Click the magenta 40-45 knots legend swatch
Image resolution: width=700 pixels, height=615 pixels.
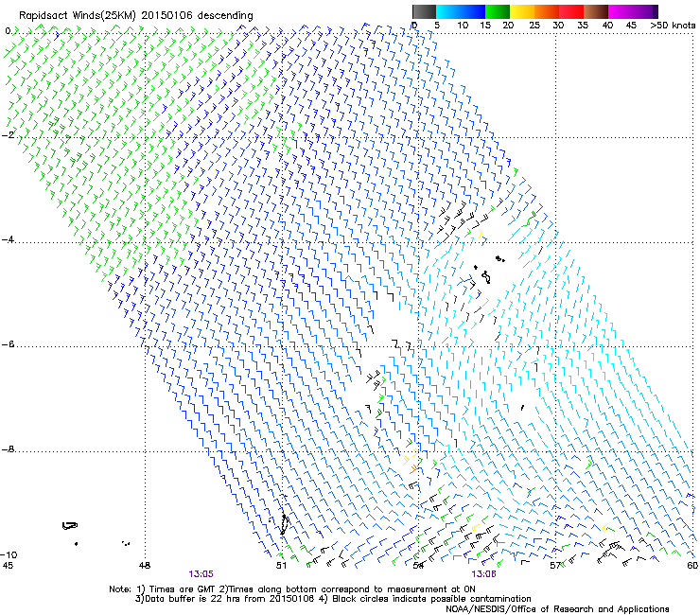pyautogui.click(x=621, y=11)
